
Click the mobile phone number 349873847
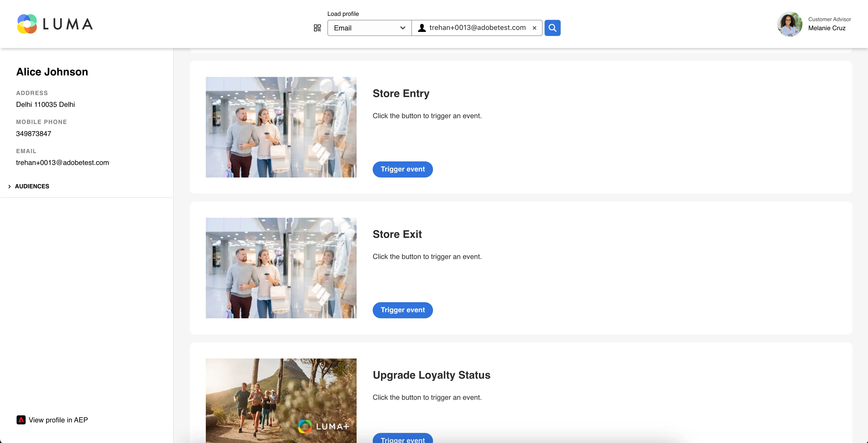pyautogui.click(x=34, y=134)
